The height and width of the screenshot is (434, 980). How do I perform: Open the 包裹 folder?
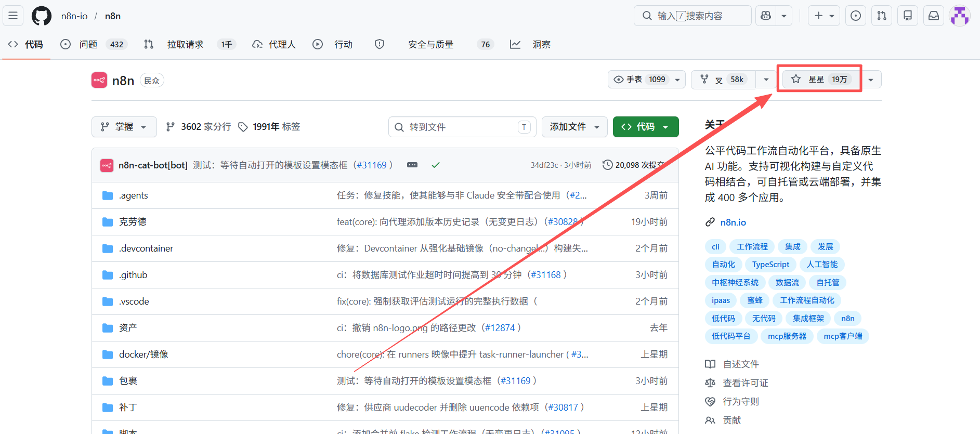[x=128, y=381]
